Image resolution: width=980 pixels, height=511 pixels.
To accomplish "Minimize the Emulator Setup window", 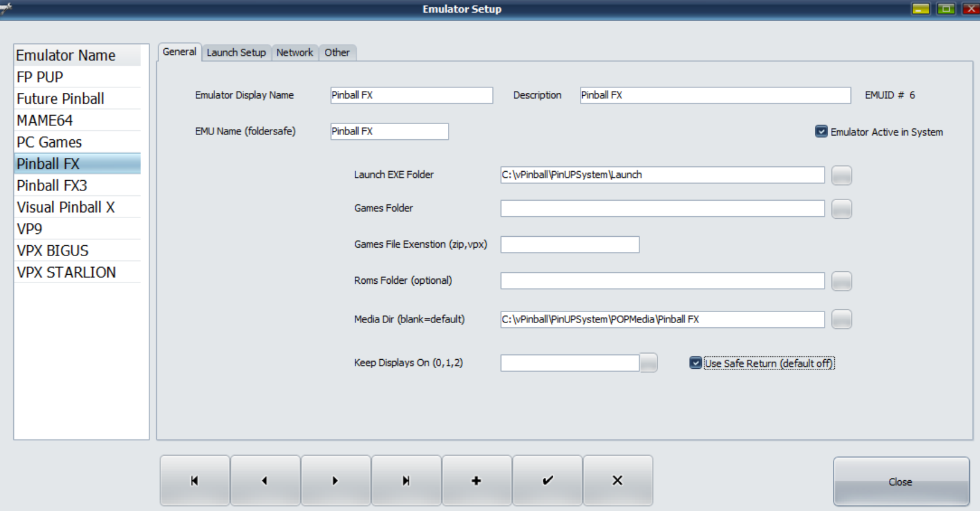I will pyautogui.click(x=920, y=8).
